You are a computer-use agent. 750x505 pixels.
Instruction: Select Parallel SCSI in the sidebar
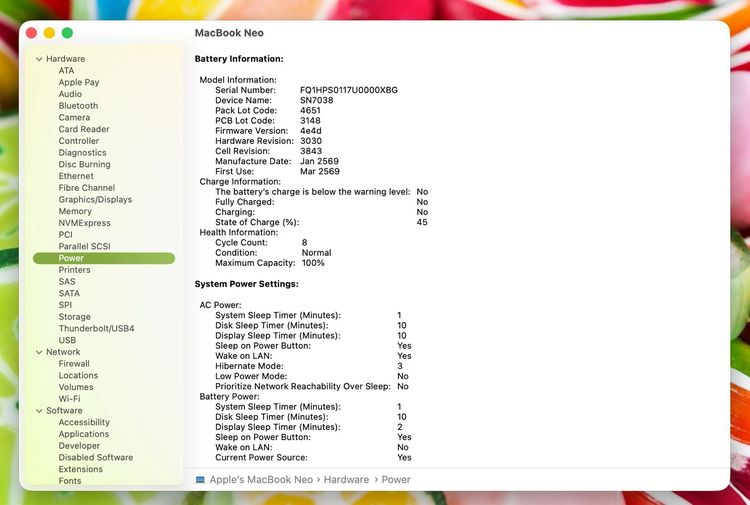click(85, 246)
